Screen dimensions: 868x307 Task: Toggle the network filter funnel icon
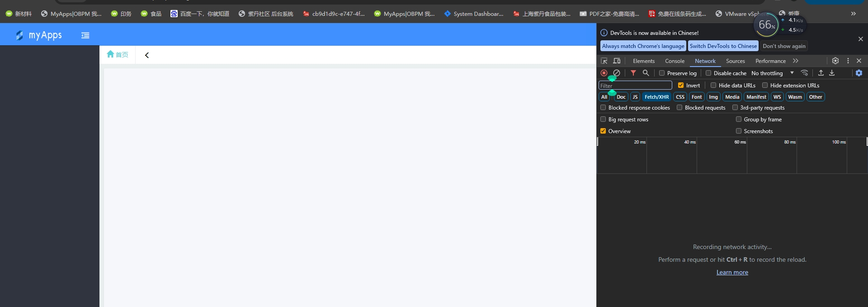click(x=633, y=73)
